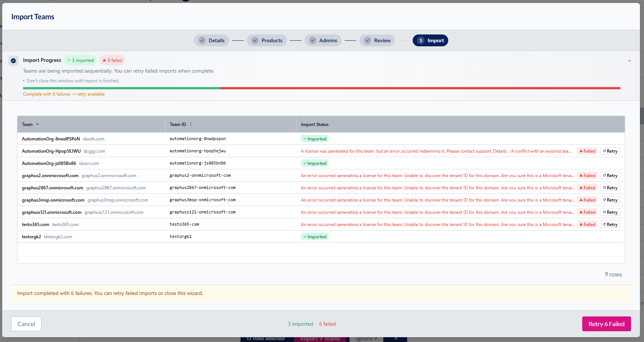Retry import for testo365.com team
The width and height of the screenshot is (644, 342).
click(610, 225)
